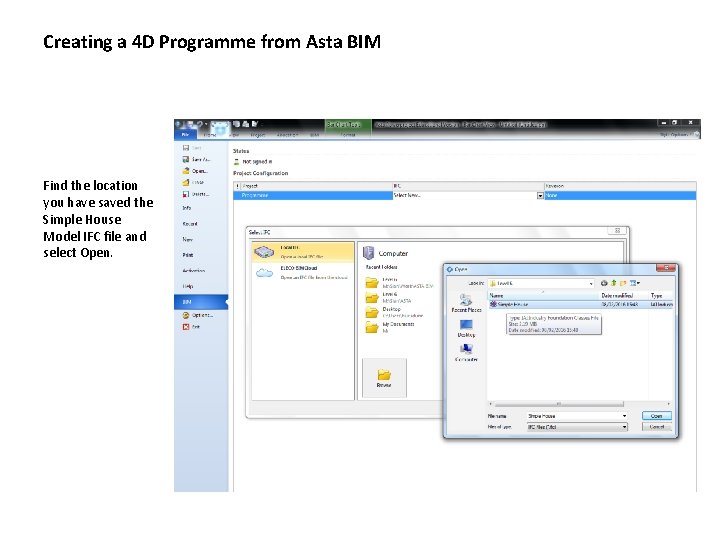
Task: Click the Back navigation icon in Open dialog
Action: (604, 283)
